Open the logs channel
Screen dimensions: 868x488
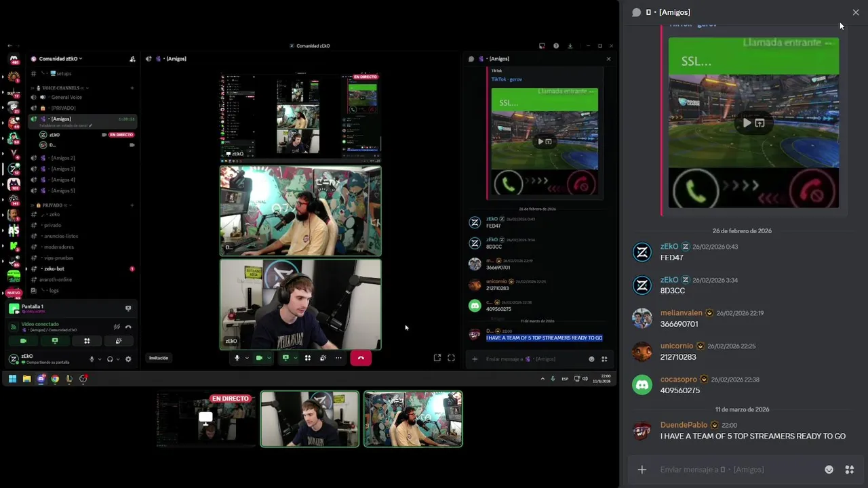83,290
